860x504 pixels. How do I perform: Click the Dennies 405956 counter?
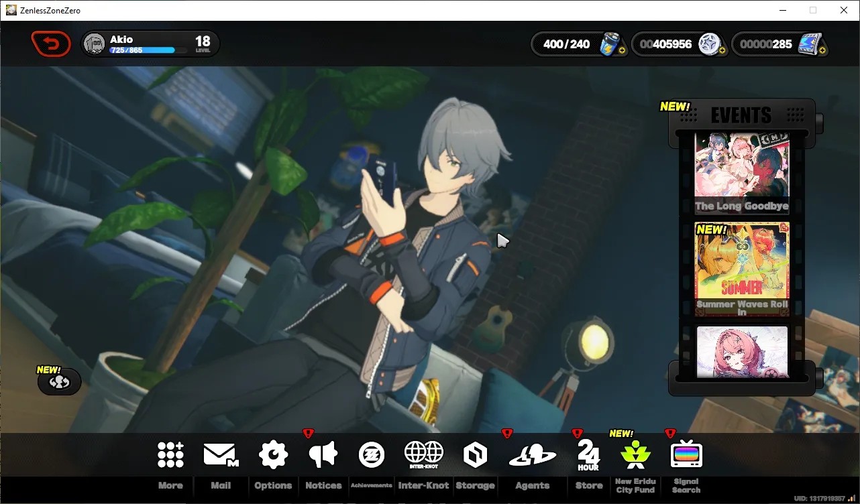pyautogui.click(x=665, y=44)
